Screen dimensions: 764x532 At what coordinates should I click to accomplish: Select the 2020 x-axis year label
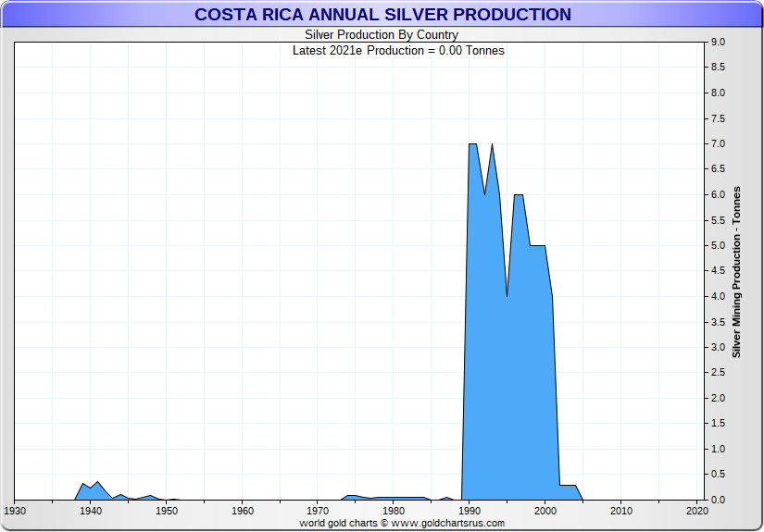pos(696,510)
